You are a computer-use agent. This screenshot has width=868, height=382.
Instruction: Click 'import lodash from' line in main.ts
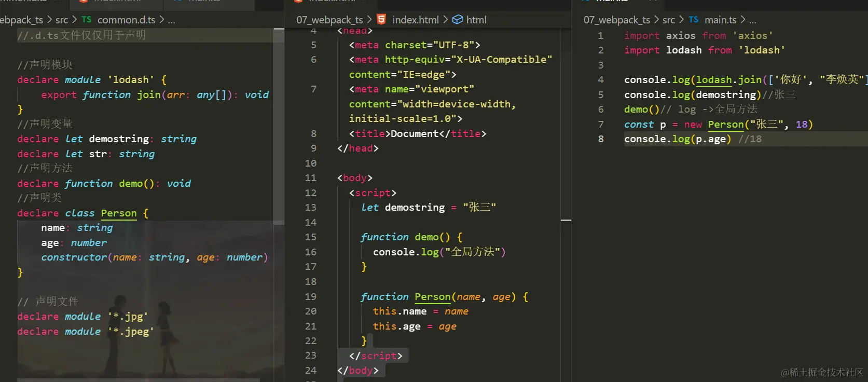pyautogui.click(x=705, y=50)
